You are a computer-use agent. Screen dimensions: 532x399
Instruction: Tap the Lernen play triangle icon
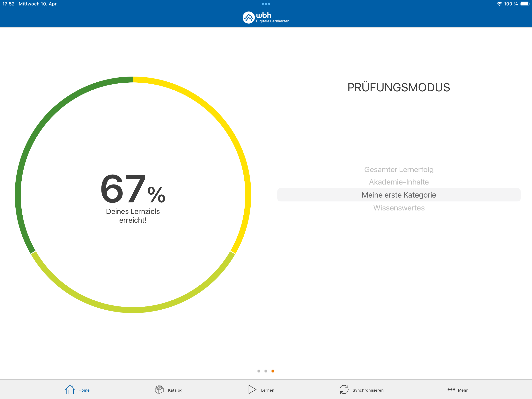click(252, 389)
